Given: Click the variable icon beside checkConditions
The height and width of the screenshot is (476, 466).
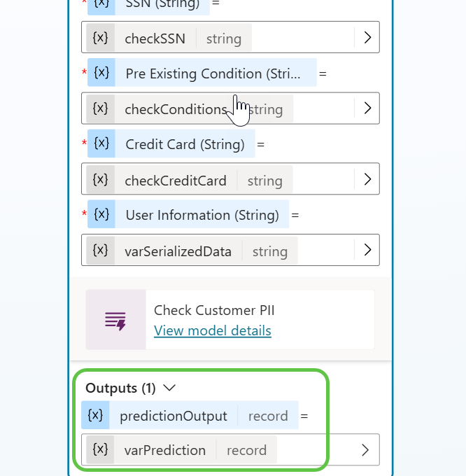Looking at the screenshot, I should (101, 108).
